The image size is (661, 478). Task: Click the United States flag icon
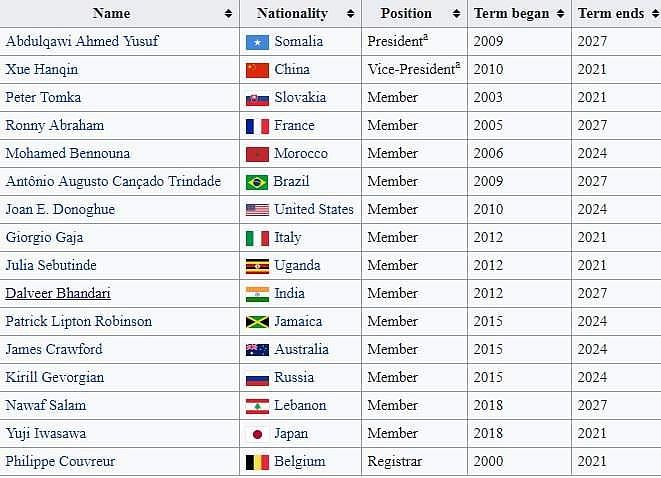257,210
